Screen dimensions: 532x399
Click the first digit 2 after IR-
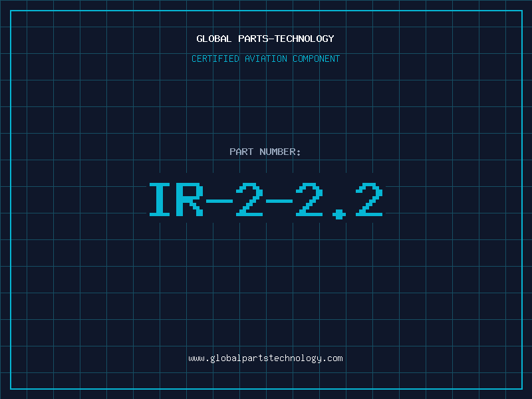pyautogui.click(x=249, y=199)
